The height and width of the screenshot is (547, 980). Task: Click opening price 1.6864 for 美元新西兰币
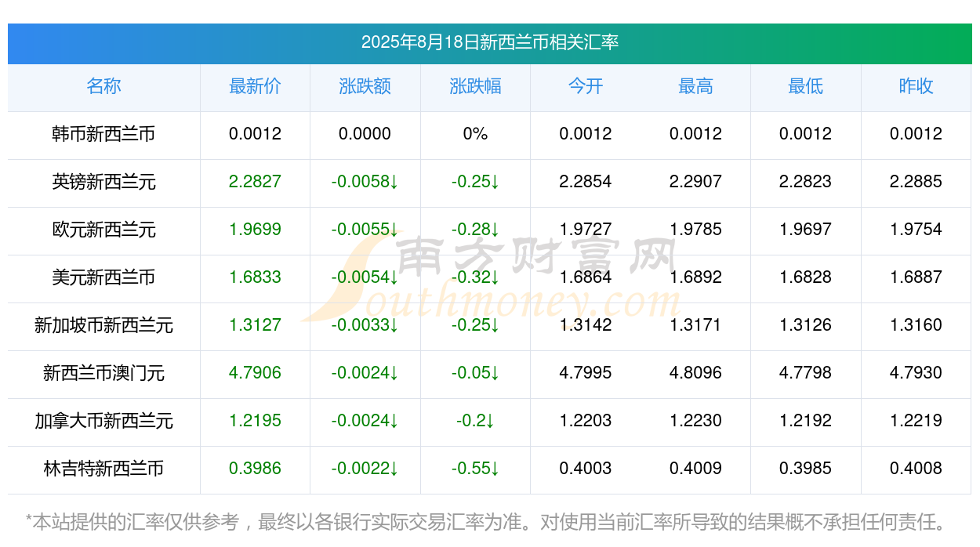click(x=586, y=277)
